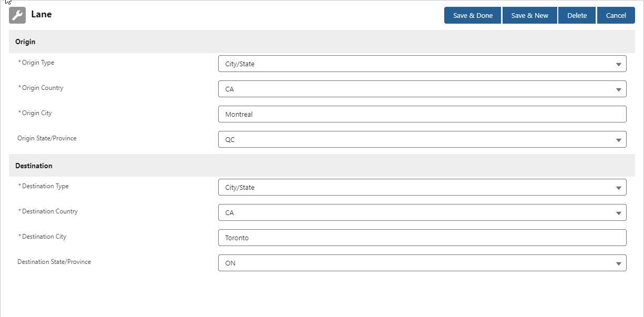Screen dimensions: 644x317
Task: Click the Destination City field containing Toronto
Action: pyautogui.click(x=422, y=238)
